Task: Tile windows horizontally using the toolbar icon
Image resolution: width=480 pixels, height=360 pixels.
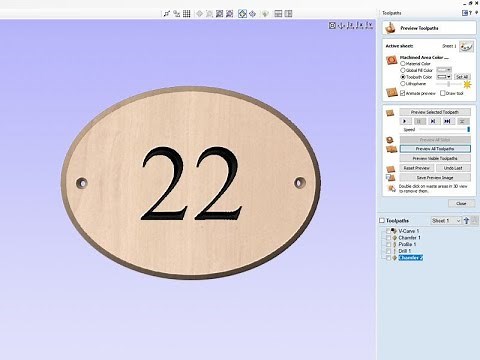Action: click(x=278, y=14)
